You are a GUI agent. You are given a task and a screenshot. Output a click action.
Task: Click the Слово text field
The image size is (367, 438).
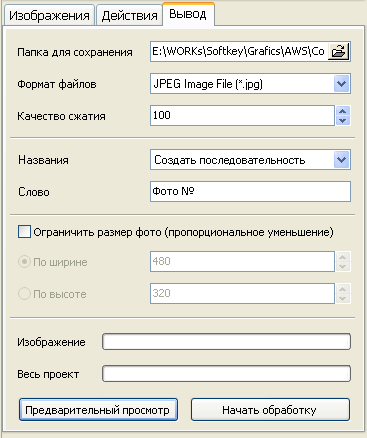(x=250, y=191)
